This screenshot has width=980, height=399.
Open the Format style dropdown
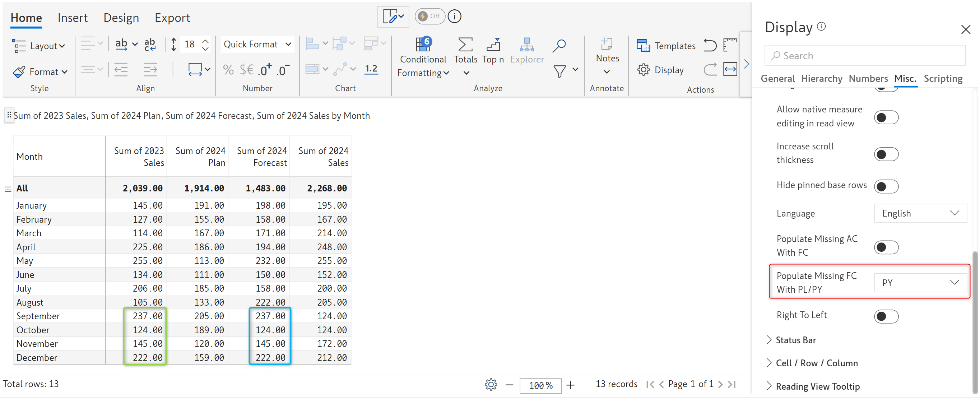pos(40,71)
